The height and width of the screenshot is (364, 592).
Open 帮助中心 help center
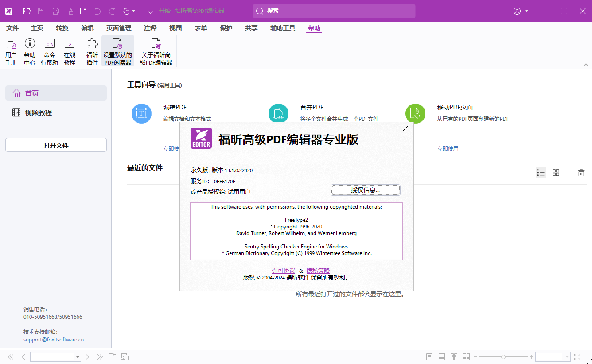(30, 51)
